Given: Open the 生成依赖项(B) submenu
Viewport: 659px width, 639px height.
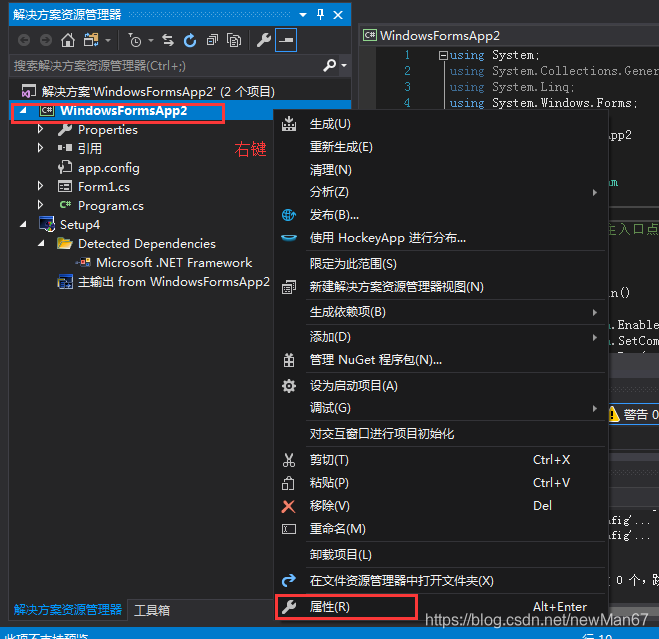Looking at the screenshot, I should click(441, 312).
